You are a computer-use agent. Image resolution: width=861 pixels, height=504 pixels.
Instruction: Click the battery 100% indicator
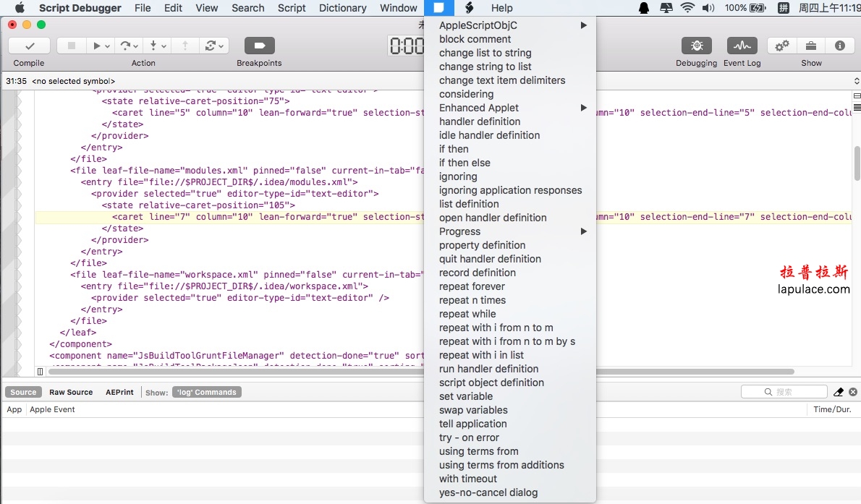(x=745, y=8)
